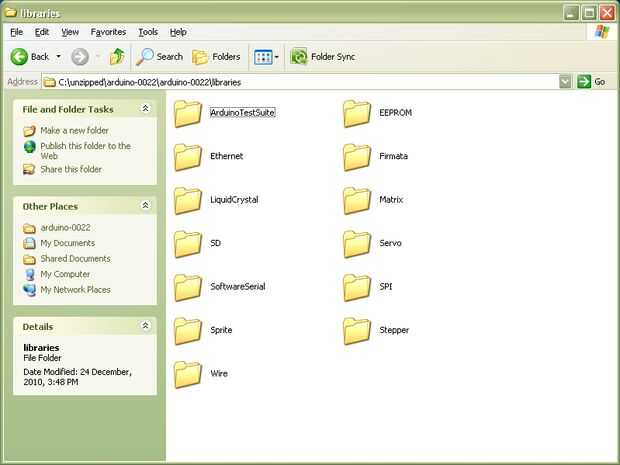Collapse the File and Folder Tasks panel

tap(146, 108)
